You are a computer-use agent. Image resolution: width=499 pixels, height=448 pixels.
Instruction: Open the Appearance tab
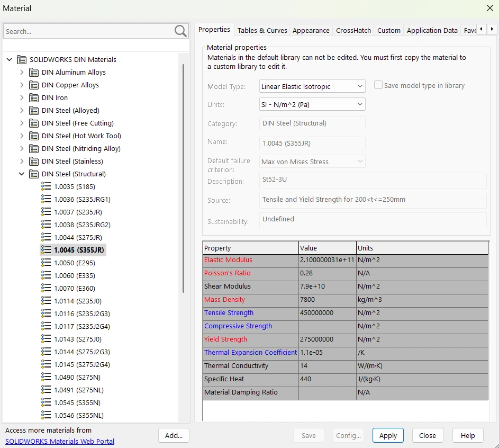click(x=311, y=31)
